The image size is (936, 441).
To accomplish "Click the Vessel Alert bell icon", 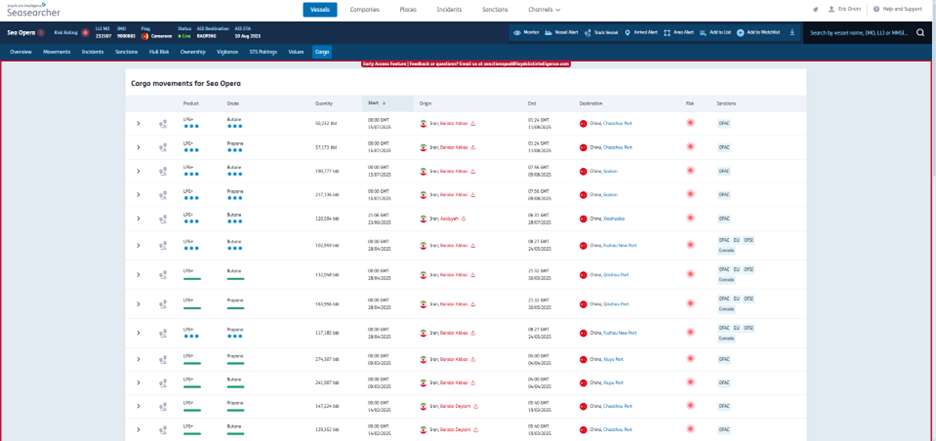I will (x=548, y=32).
